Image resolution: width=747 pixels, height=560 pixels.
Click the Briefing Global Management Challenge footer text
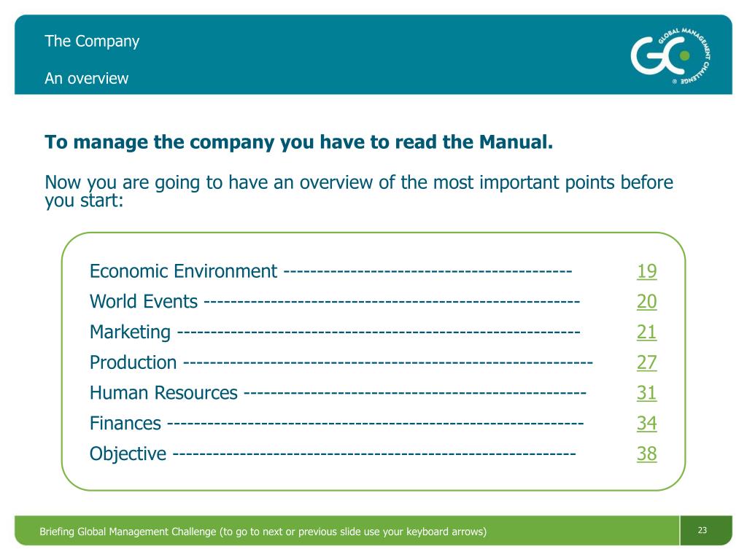(x=263, y=532)
